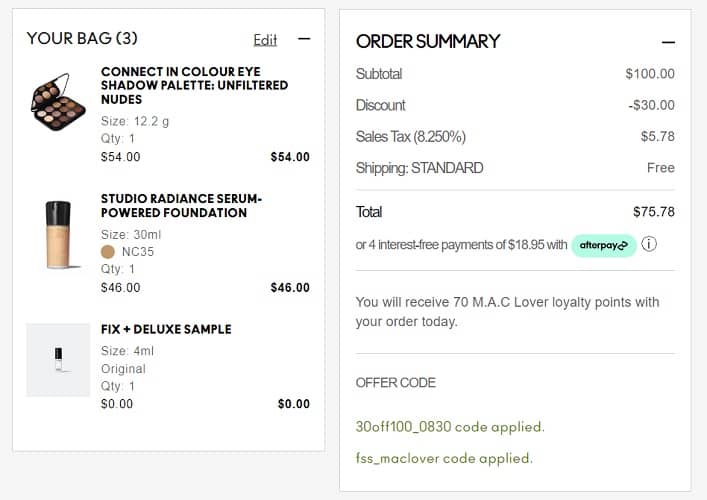Click the Fix + Deluxe Sample title
The width and height of the screenshot is (707, 500).
(166, 329)
